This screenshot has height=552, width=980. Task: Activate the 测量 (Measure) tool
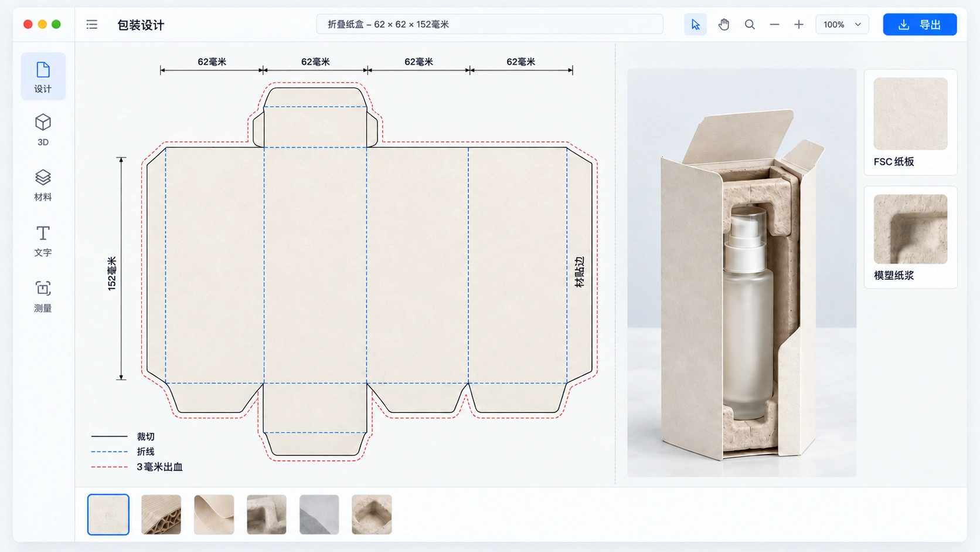[43, 296]
